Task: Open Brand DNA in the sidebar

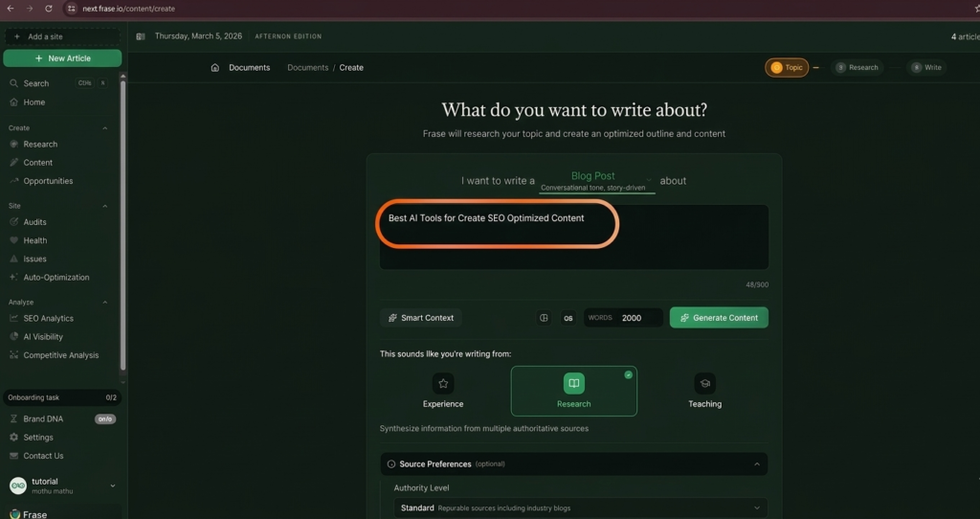Action: tap(43, 419)
